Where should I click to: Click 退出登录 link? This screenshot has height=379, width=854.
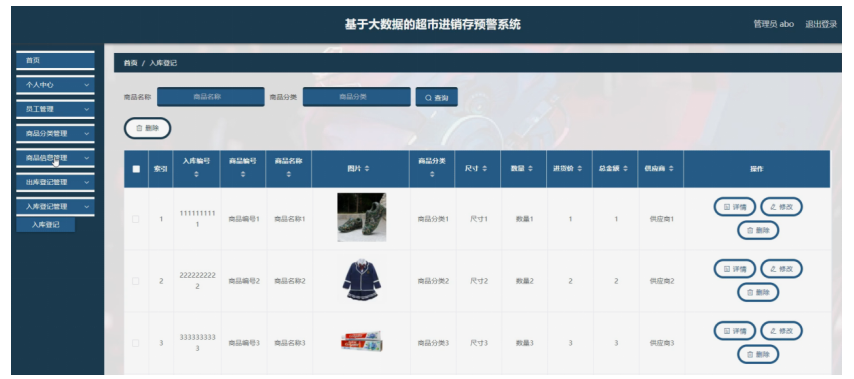[821, 24]
